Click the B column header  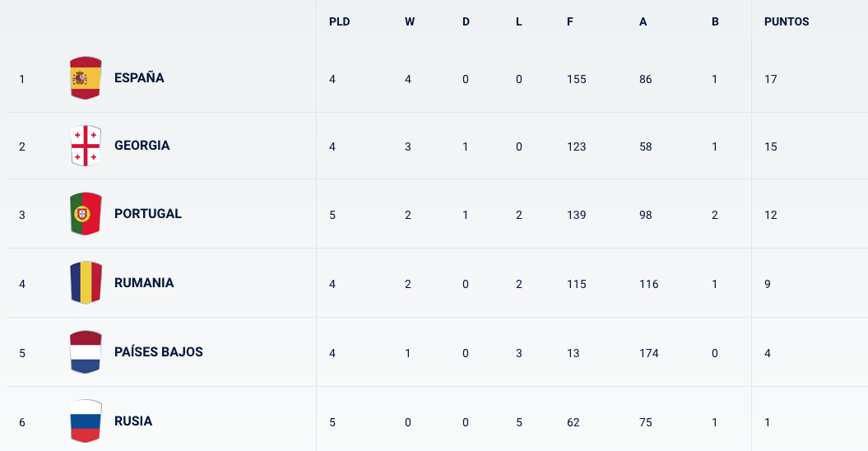[715, 21]
